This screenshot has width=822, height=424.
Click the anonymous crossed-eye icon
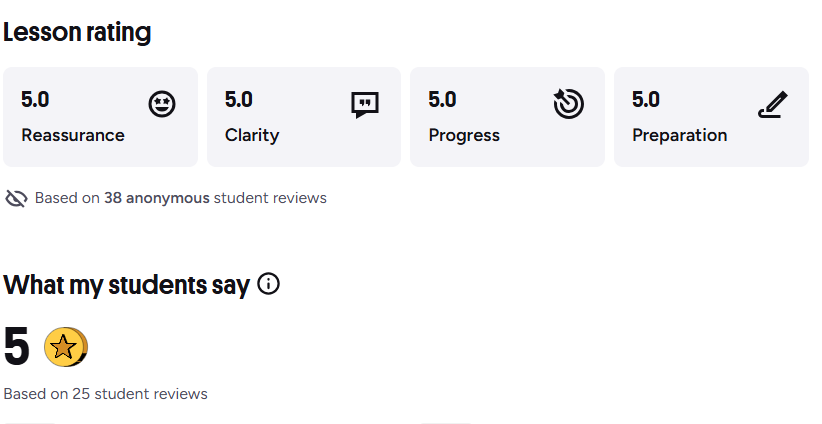click(16, 198)
